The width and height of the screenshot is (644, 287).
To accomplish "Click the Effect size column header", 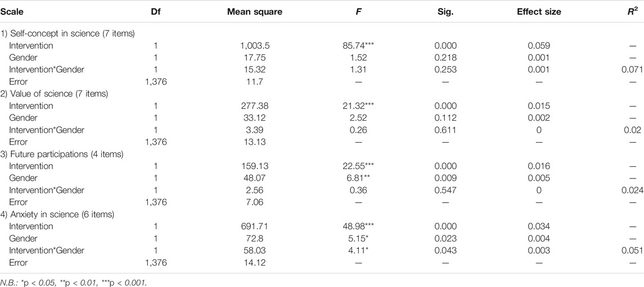I will [x=538, y=12].
